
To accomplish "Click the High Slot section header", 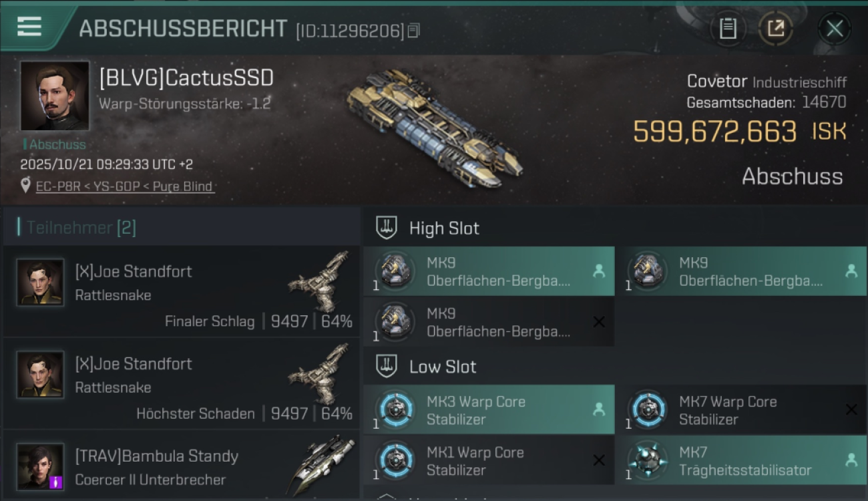I will (x=444, y=228).
